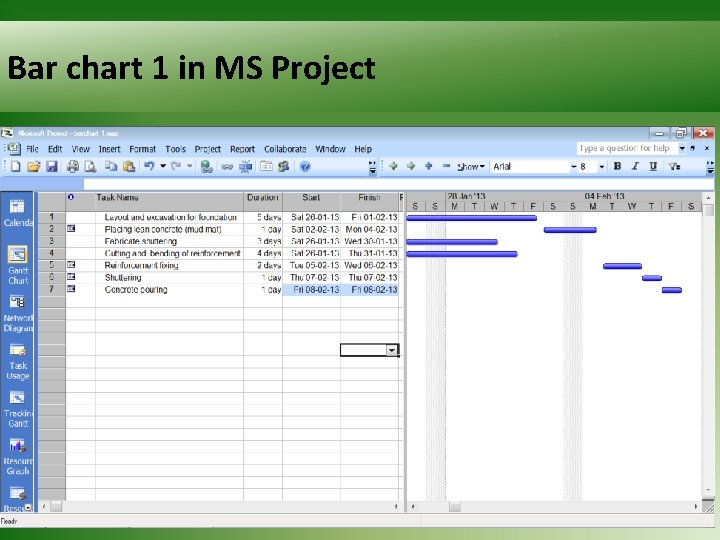This screenshot has height=540, width=720.
Task: Click the Split Task toolbar icon
Action: 246,166
